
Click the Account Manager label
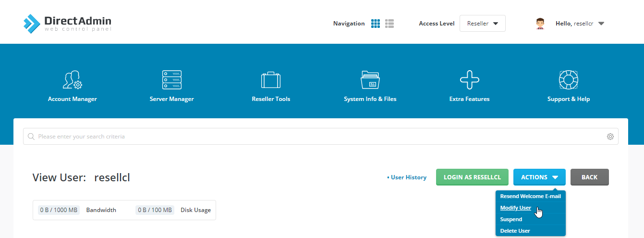click(73, 99)
